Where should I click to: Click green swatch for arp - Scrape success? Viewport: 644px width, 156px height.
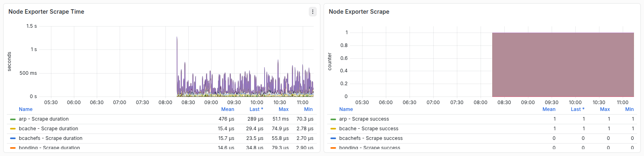pos(333,119)
